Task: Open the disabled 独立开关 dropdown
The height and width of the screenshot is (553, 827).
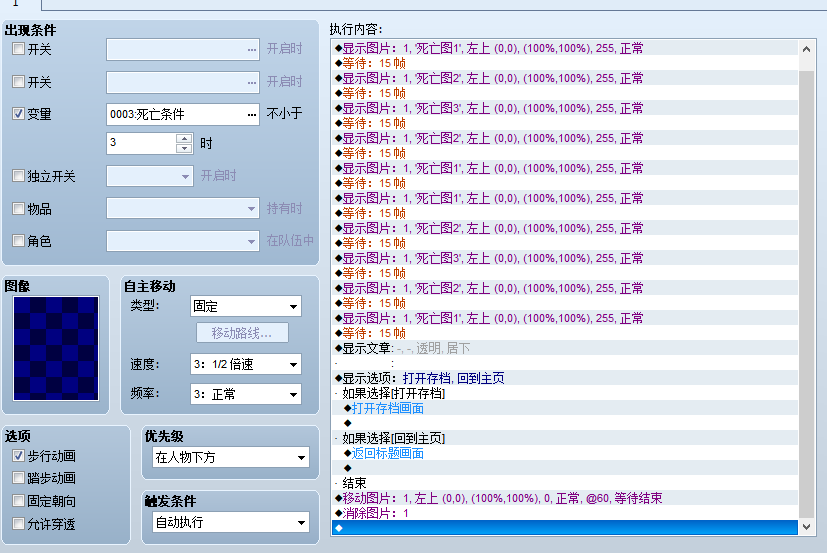Action: coord(149,176)
